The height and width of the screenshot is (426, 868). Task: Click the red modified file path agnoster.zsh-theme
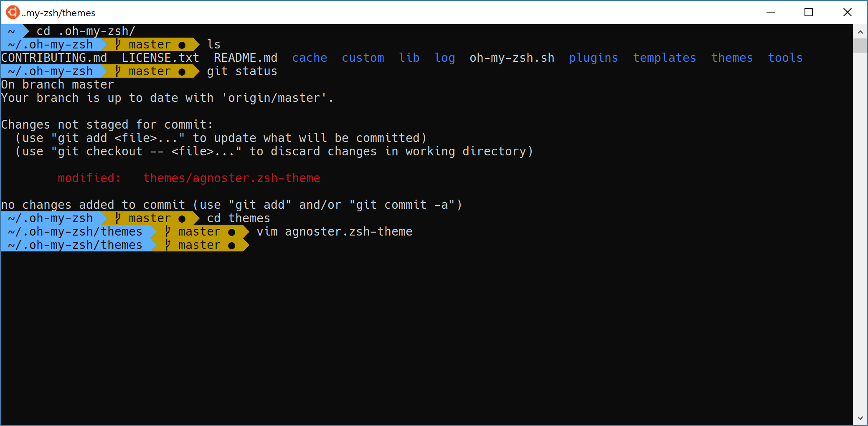tap(231, 178)
